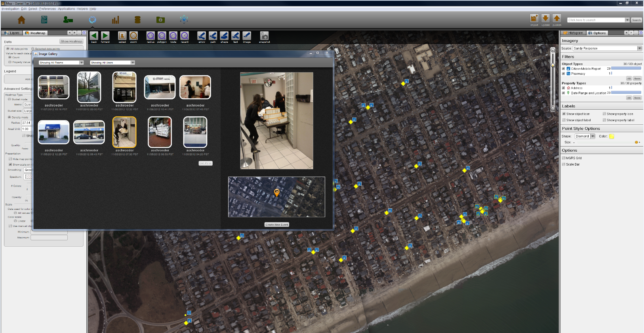Click None button under Property Types
This screenshot has height=333, width=644.
[637, 98]
